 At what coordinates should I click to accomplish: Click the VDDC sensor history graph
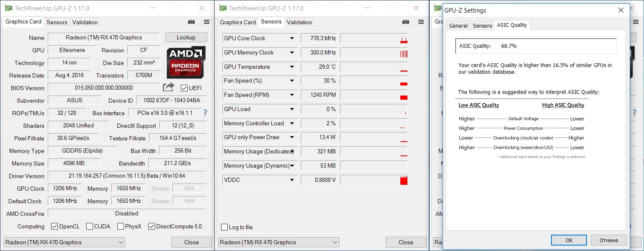click(x=374, y=180)
